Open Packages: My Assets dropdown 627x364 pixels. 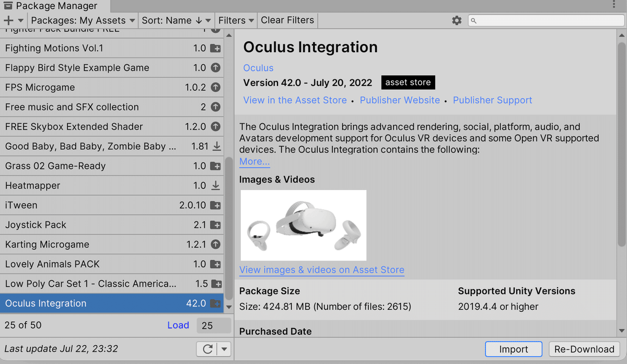(x=83, y=20)
